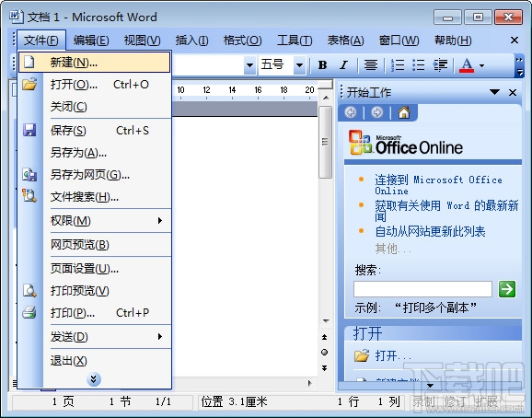Choose 退出(X) to exit Word
The image size is (532, 418).
[x=94, y=361]
